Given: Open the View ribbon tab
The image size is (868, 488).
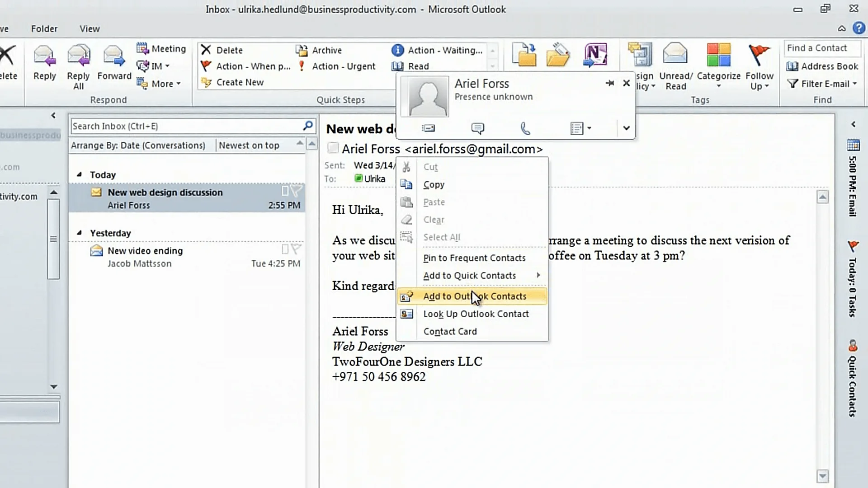Looking at the screenshot, I should point(90,28).
